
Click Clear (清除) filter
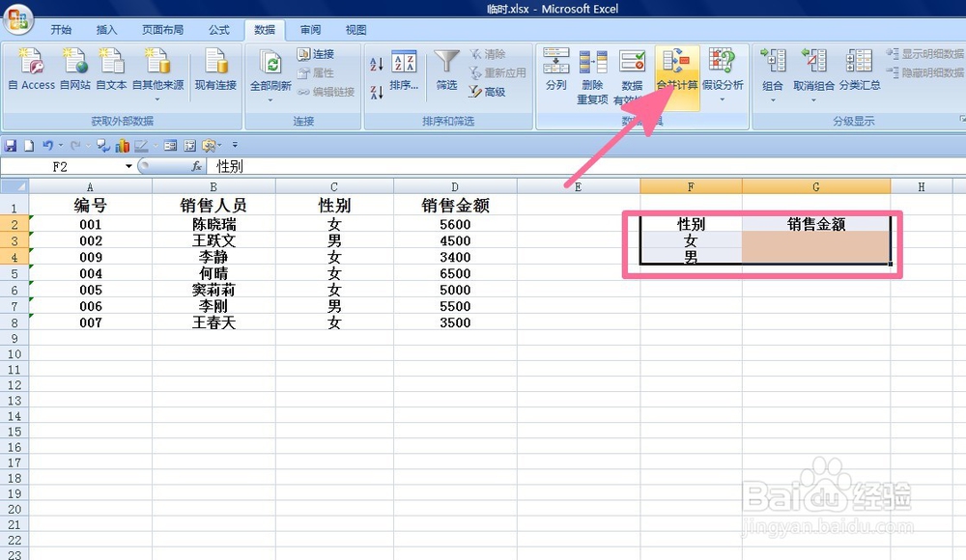[x=487, y=54]
